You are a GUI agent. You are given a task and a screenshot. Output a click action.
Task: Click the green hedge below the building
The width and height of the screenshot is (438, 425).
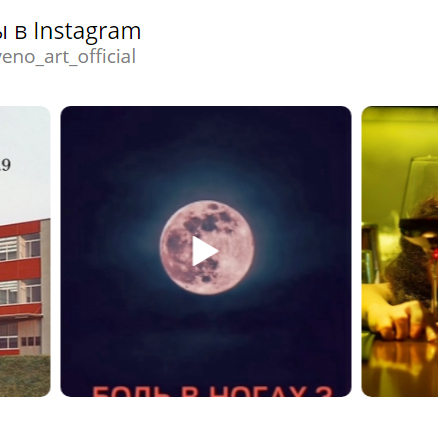coord(25,376)
